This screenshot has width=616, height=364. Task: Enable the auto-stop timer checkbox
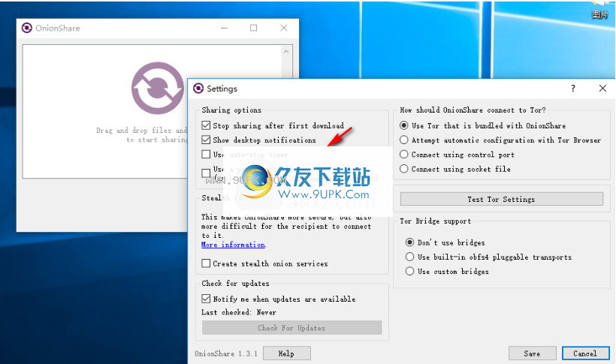206,155
